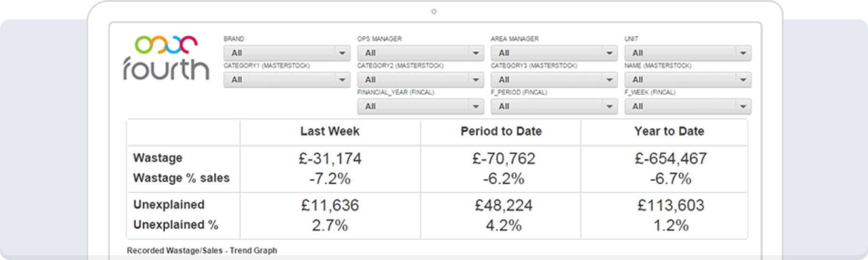Click the Last Week column header

tap(330, 131)
